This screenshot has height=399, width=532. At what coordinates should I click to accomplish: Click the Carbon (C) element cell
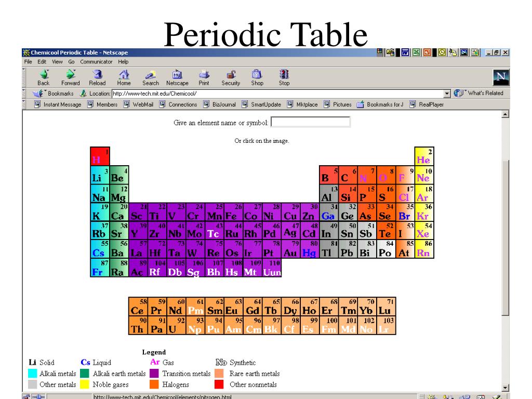coord(348,175)
